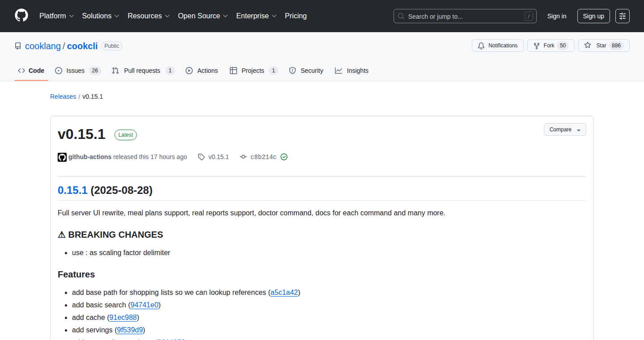Switch to the Insights tab
Image resolution: width=644 pixels, height=340 pixels.
pyautogui.click(x=352, y=71)
